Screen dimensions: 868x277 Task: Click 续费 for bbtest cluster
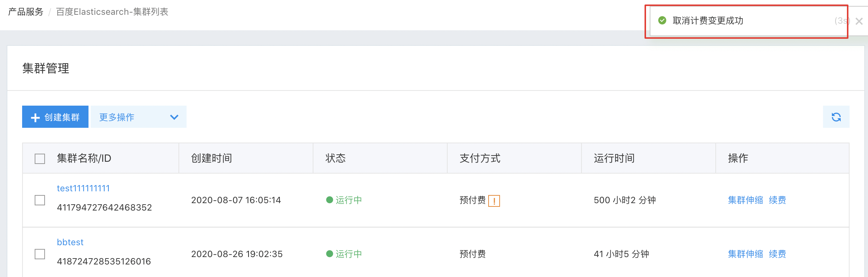[x=777, y=254]
